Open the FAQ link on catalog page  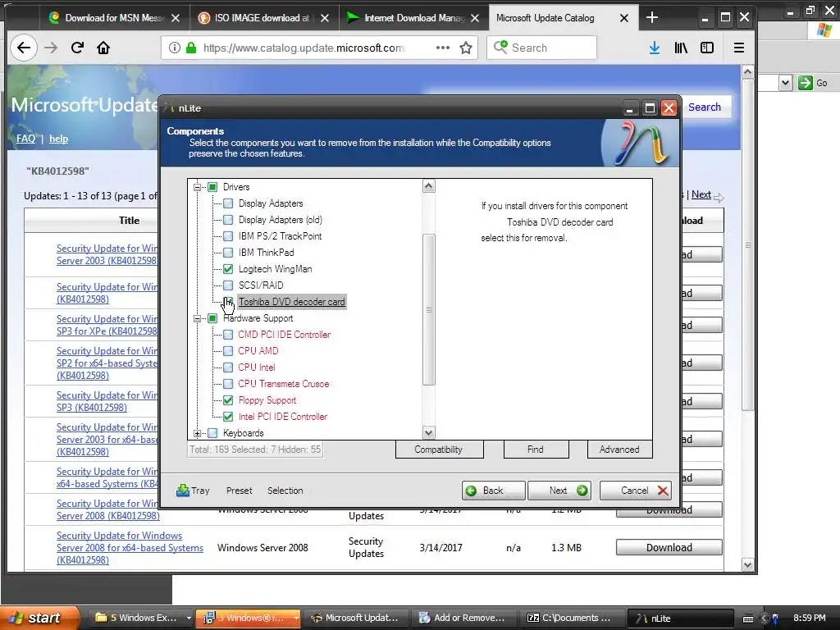[25, 139]
